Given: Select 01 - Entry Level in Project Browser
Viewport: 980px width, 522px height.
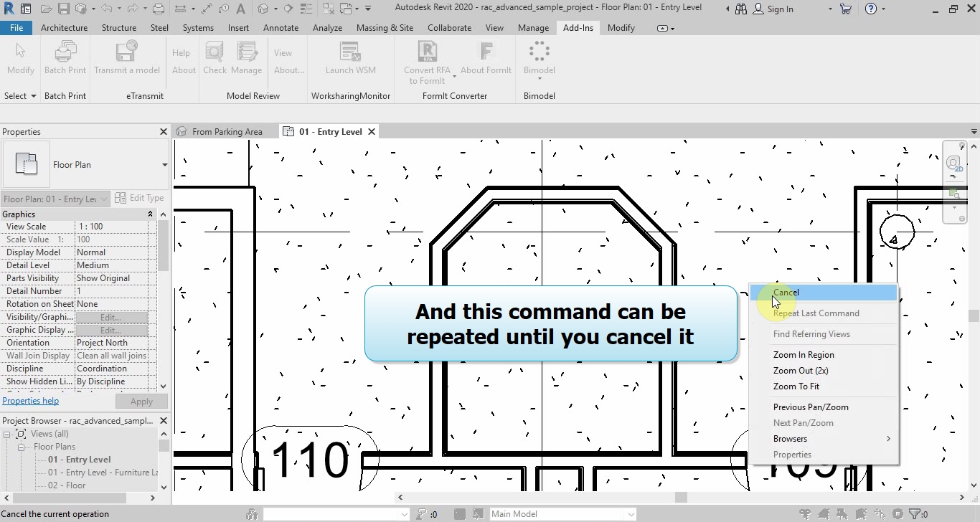Looking at the screenshot, I should pyautogui.click(x=79, y=460).
